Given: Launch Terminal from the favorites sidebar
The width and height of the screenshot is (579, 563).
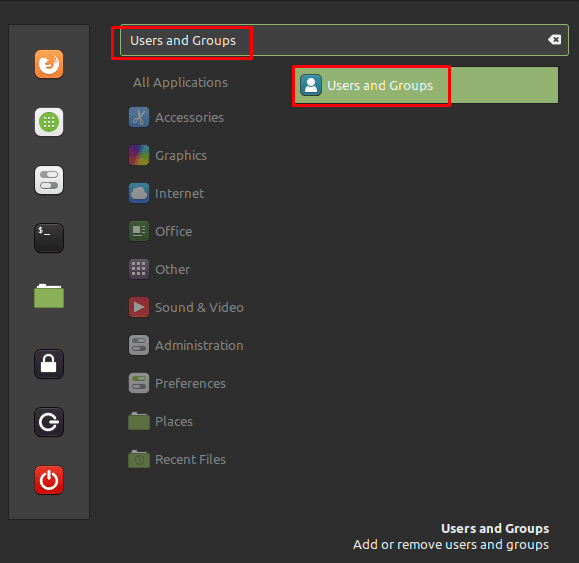Looking at the screenshot, I should [49, 238].
